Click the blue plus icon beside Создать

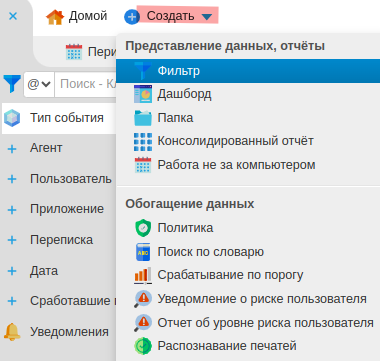132,17
